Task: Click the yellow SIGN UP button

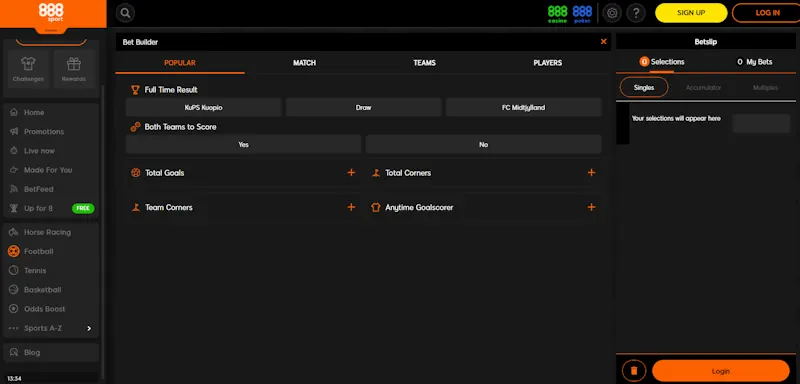Action: click(691, 13)
